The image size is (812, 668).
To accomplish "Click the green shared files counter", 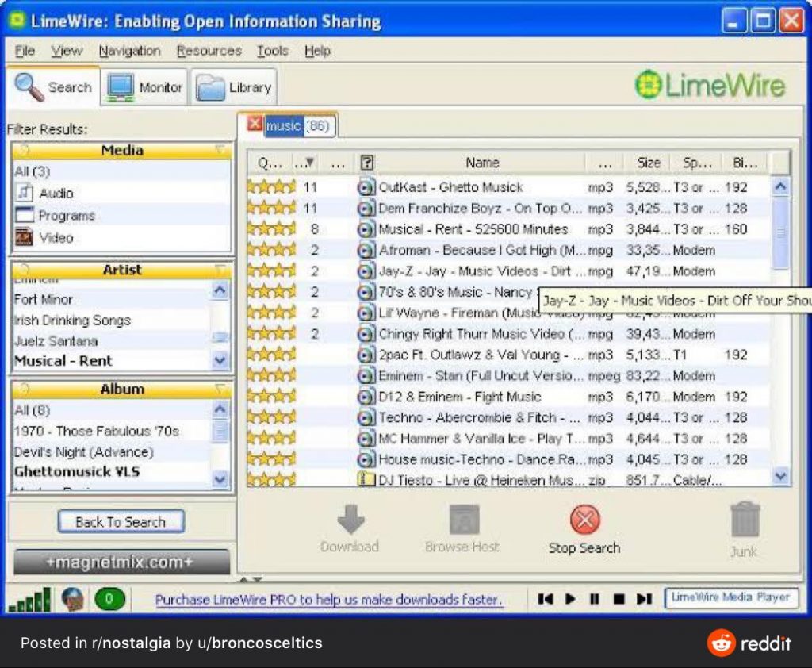I will point(109,600).
